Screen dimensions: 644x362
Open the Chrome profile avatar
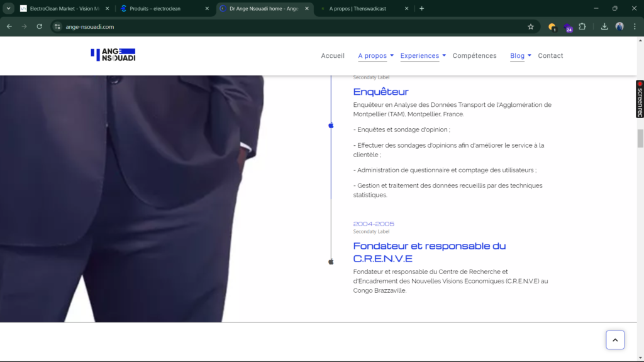(619, 26)
